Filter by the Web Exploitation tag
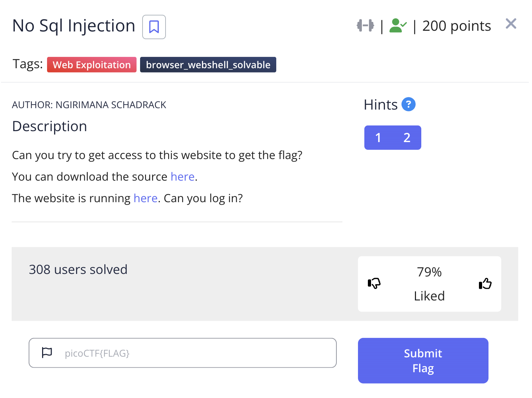The image size is (532, 398). [92, 65]
